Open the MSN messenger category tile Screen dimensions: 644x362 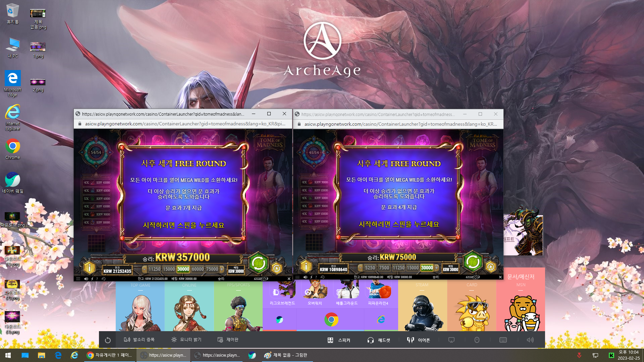(x=521, y=299)
